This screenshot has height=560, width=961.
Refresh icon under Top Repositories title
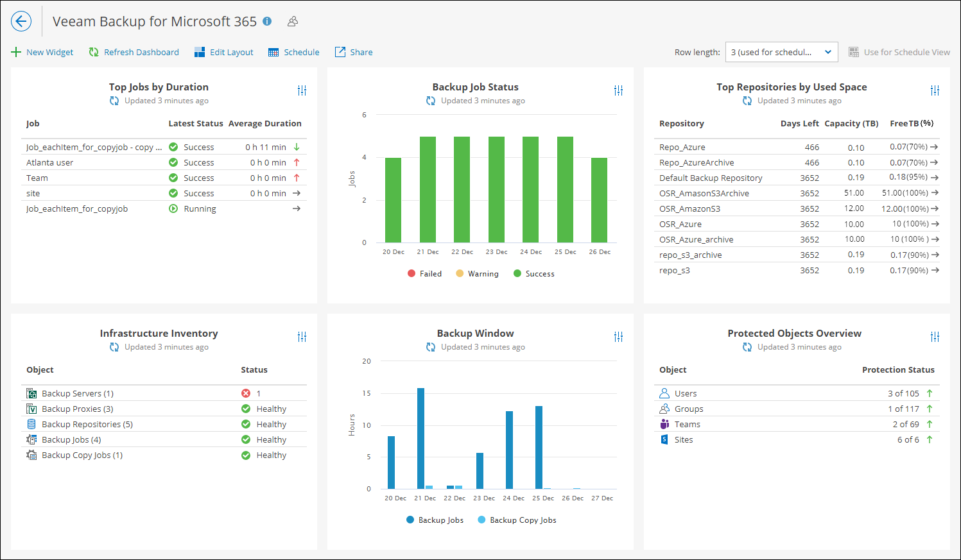(x=747, y=101)
